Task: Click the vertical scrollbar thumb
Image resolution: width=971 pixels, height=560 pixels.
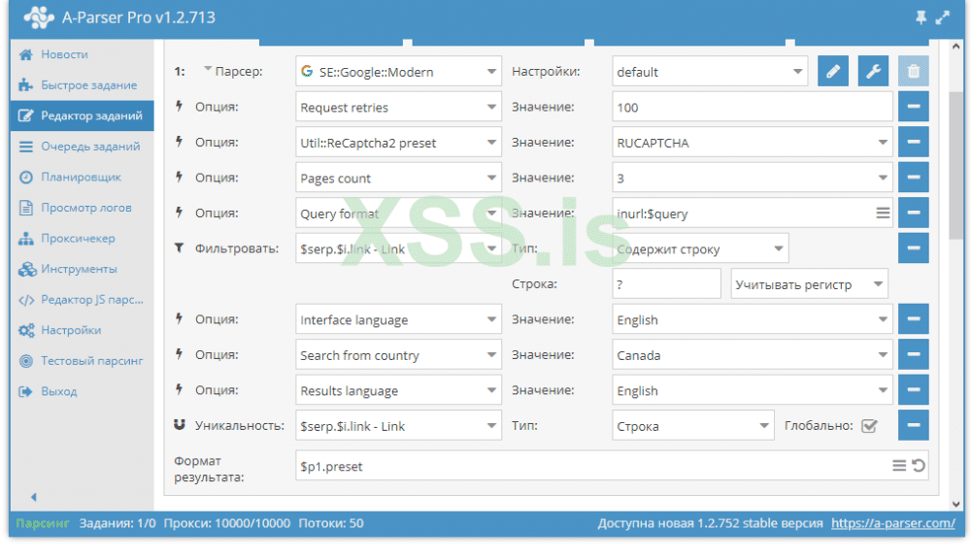Action: (x=956, y=165)
